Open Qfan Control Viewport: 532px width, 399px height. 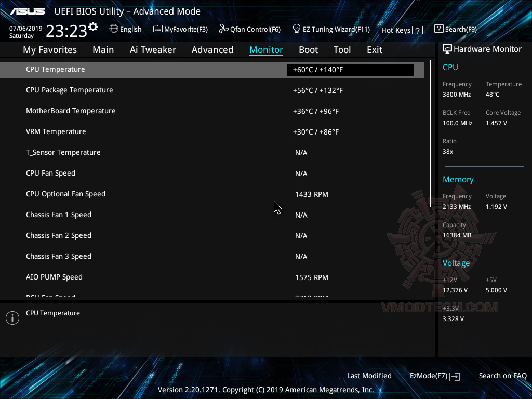tap(249, 29)
